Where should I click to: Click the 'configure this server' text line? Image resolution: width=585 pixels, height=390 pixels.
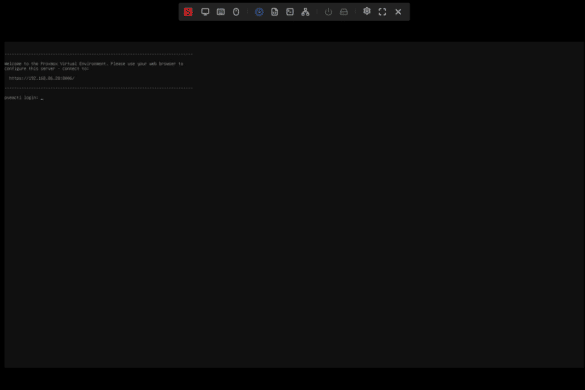tap(47, 69)
